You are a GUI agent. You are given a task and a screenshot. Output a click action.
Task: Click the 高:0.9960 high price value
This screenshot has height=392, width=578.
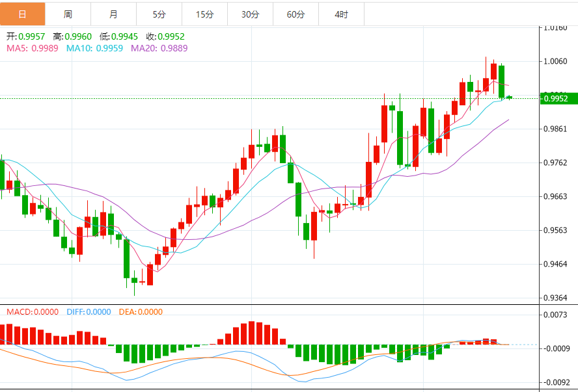point(72,36)
